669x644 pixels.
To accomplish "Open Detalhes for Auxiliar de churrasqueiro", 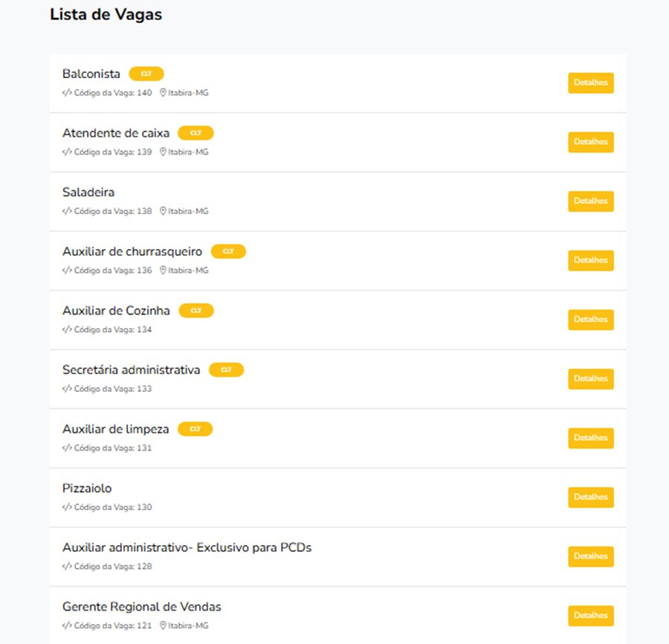I will click(x=590, y=260).
